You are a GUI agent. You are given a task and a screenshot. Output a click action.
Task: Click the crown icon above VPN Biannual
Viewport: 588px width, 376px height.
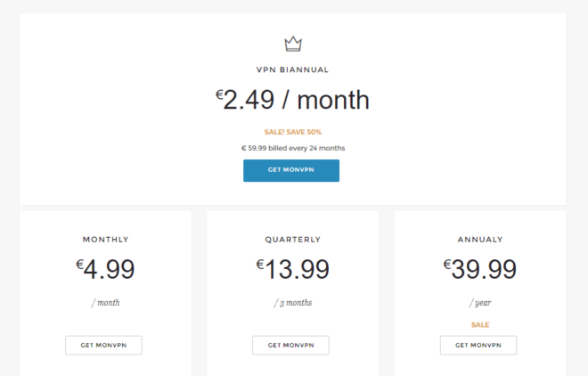click(x=293, y=44)
